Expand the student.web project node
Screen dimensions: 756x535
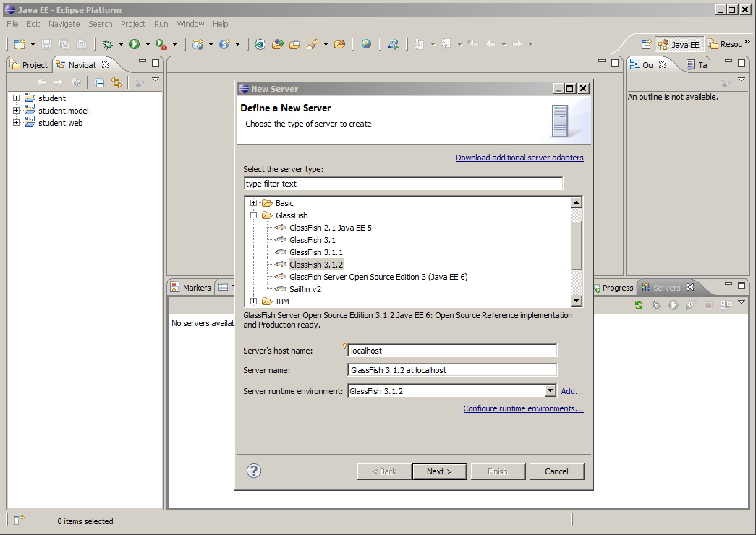17,122
